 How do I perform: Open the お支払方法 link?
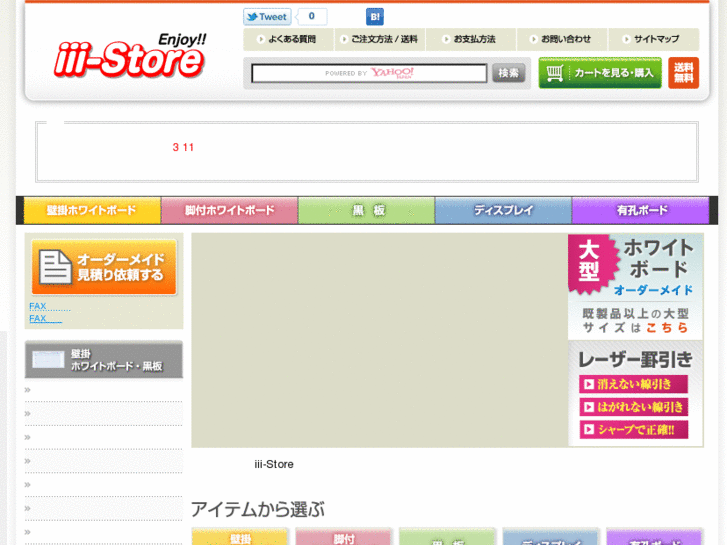pyautogui.click(x=471, y=39)
